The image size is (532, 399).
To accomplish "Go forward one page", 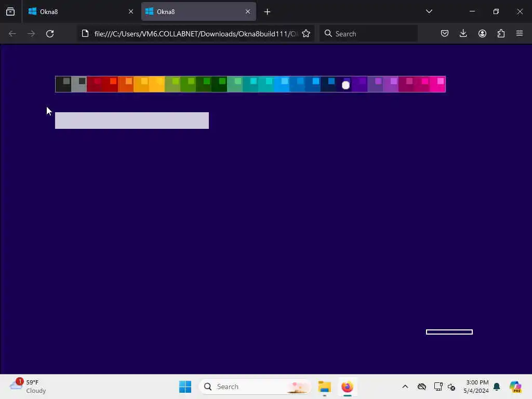I will (31, 34).
